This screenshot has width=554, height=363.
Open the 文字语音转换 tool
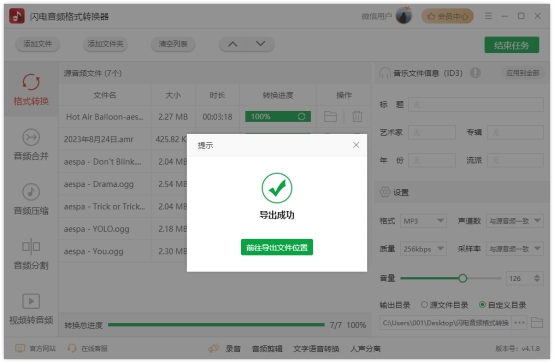316,349
